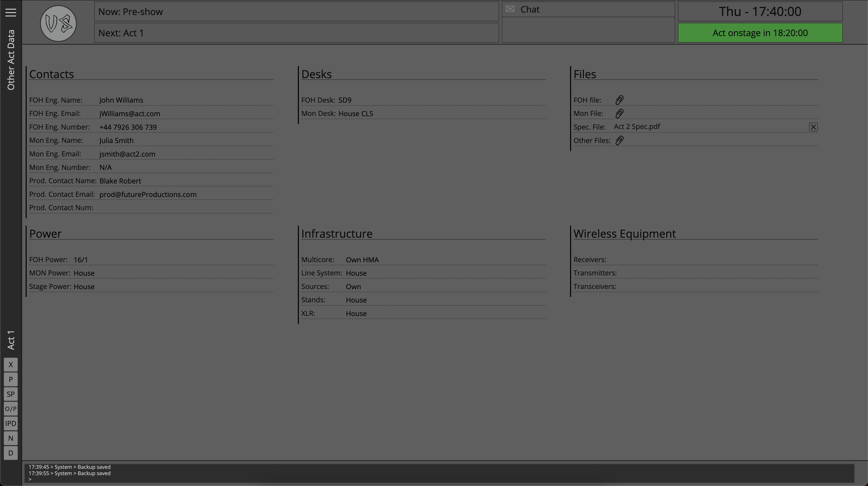
Task: Edit Mon Desk value House CL5
Action: (356, 114)
